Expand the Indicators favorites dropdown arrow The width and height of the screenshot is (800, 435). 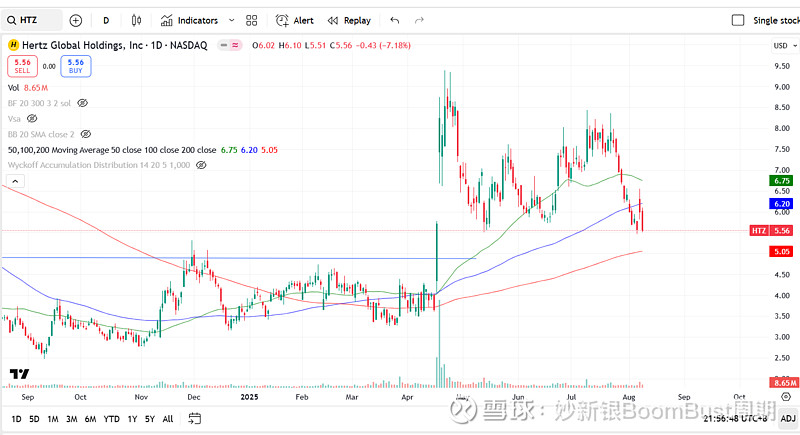231,20
